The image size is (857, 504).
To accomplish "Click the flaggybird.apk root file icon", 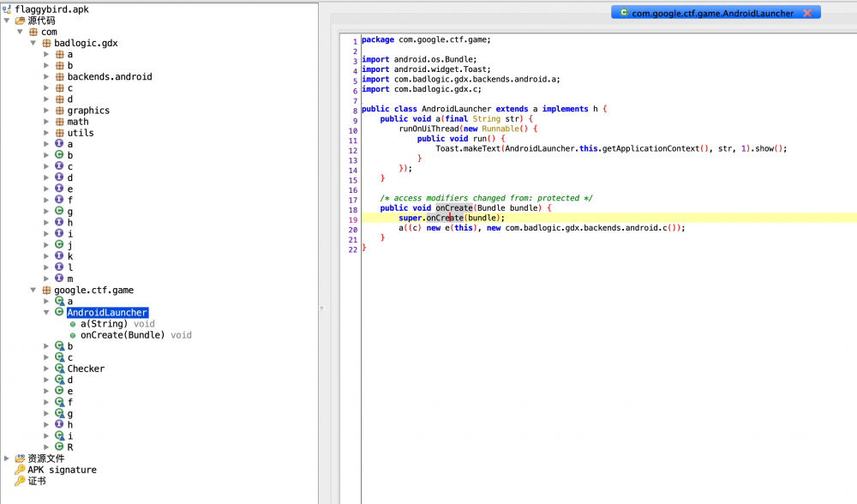I will [x=7, y=9].
